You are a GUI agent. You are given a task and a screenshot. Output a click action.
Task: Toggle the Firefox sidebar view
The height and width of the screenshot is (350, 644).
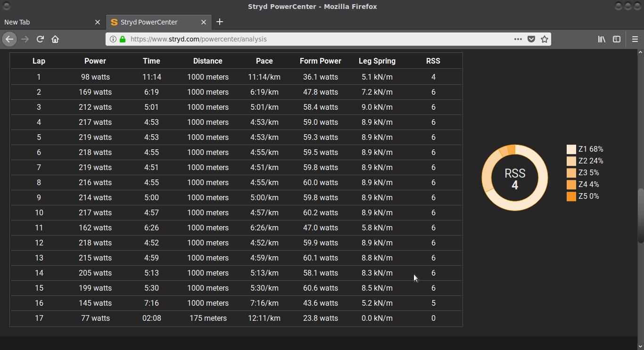click(616, 39)
